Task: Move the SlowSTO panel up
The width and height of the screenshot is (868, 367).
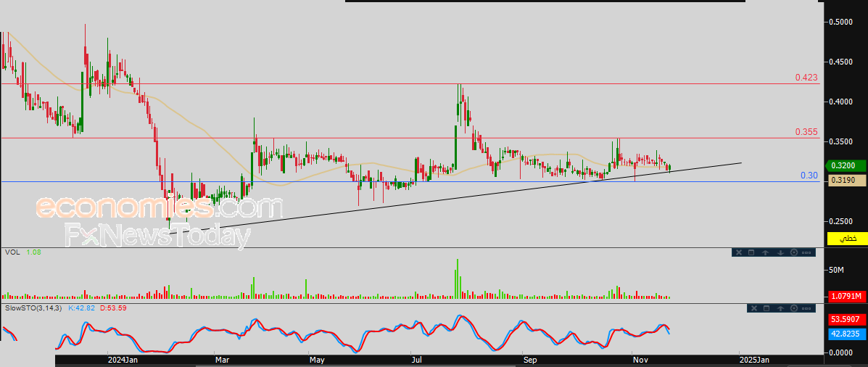Action: point(780,308)
